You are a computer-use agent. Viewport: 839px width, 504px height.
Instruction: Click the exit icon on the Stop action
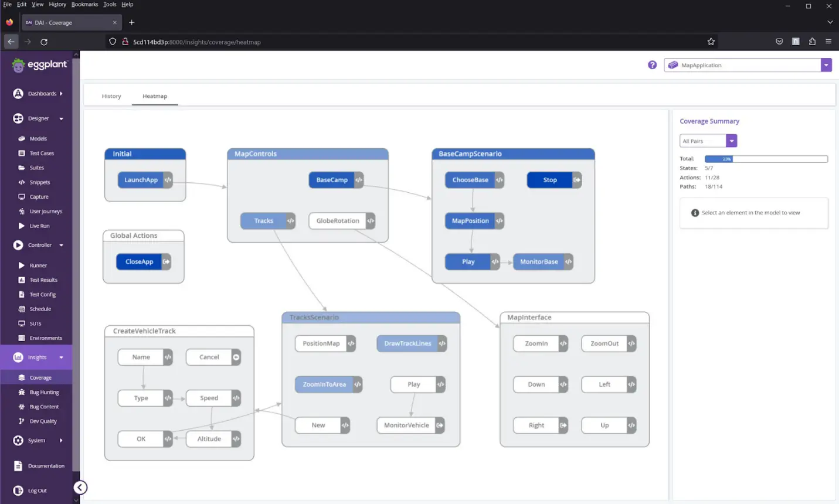[x=577, y=180]
